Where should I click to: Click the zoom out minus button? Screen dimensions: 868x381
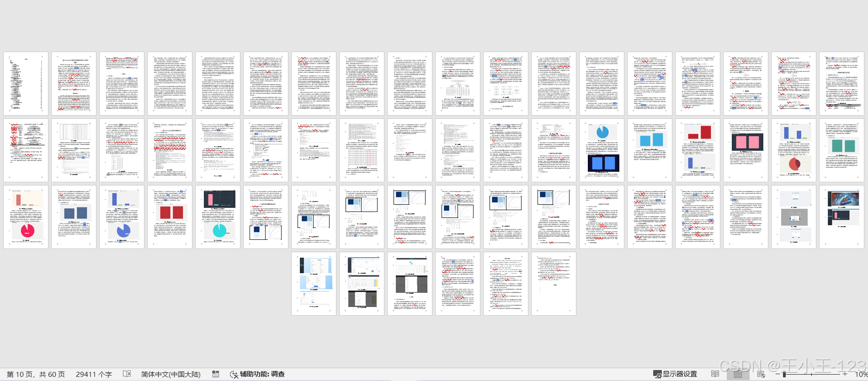click(778, 374)
